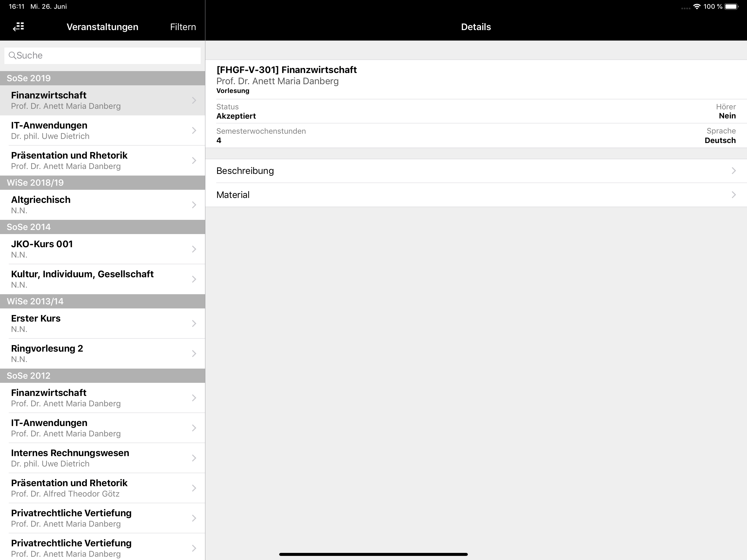This screenshot has height=560, width=747.
Task: Tap the Vorlesung type label
Action: pos(233,91)
